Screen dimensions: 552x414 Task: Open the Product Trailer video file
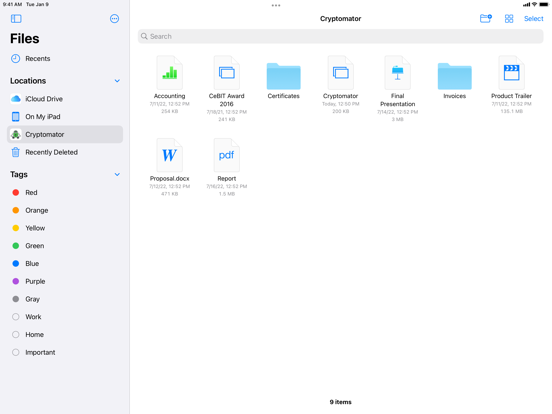point(512,73)
